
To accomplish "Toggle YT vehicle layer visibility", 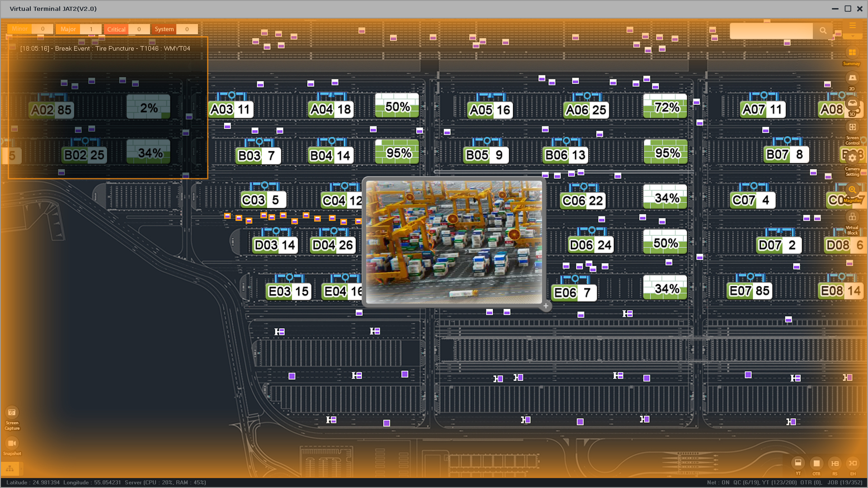I will click(x=798, y=463).
